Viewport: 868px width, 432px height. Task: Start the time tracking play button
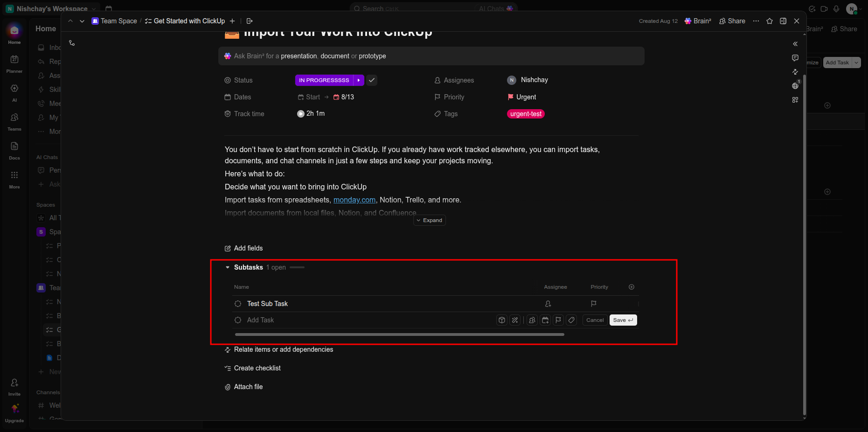point(301,114)
